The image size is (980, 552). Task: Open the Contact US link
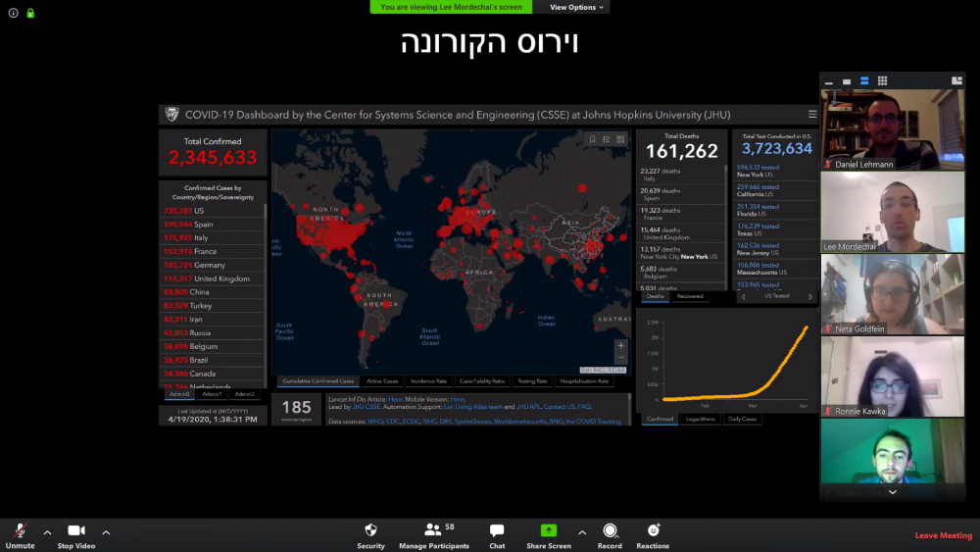[x=559, y=407]
